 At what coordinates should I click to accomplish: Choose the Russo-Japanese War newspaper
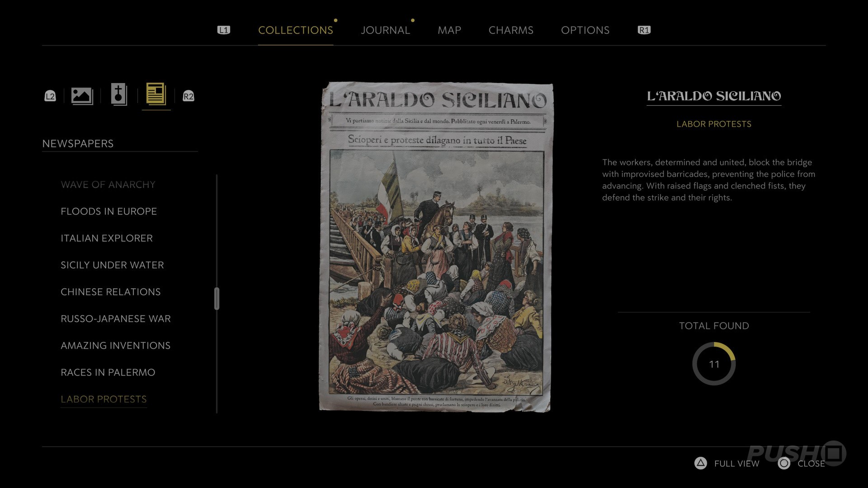[115, 319]
